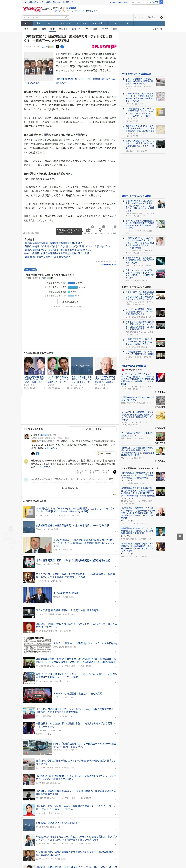
Task: Share the article on Facebook
Action: (x=62, y=47)
